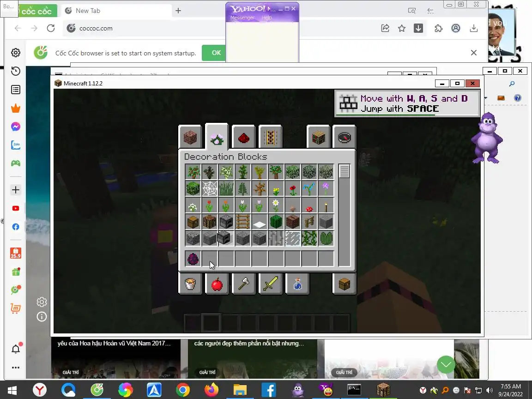Select the crafting table item

[x=210, y=222]
